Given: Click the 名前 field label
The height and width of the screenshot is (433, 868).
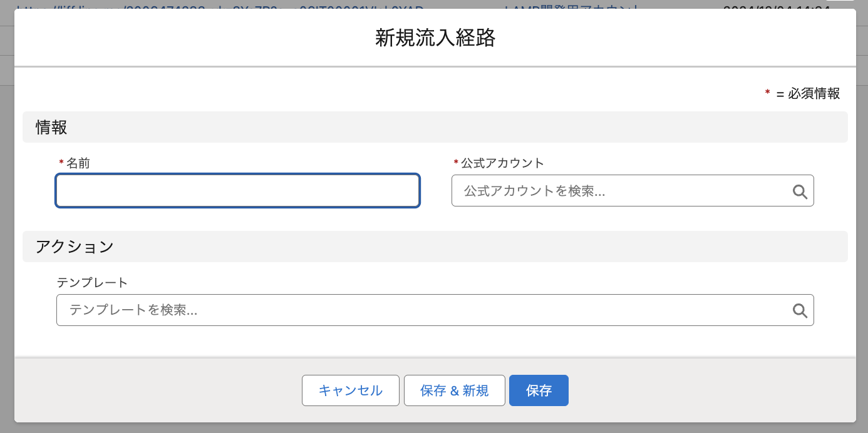Looking at the screenshot, I should click(78, 163).
